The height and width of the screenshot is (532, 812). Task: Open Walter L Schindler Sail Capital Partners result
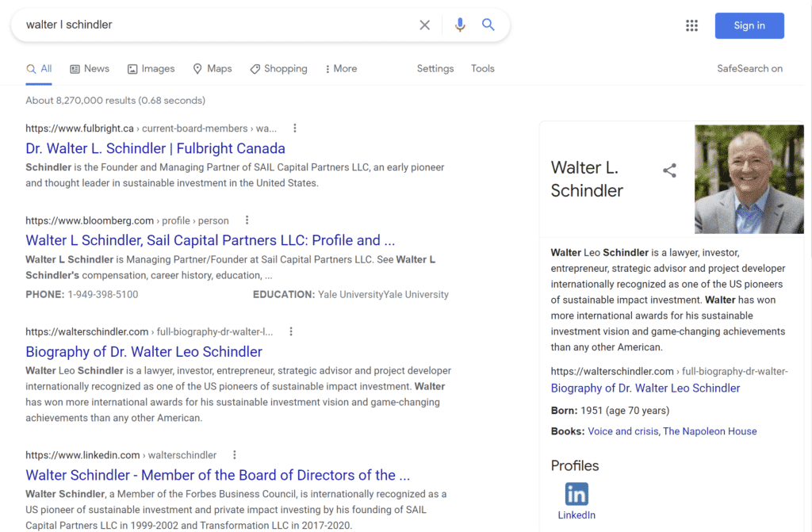click(210, 240)
